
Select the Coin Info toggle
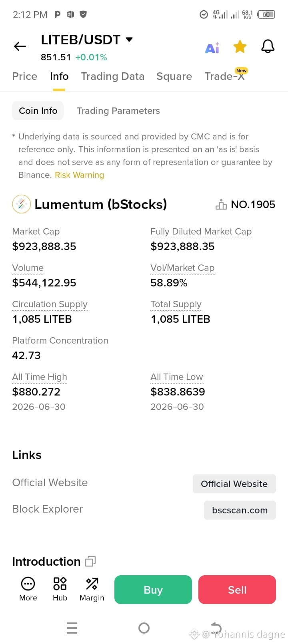click(38, 111)
